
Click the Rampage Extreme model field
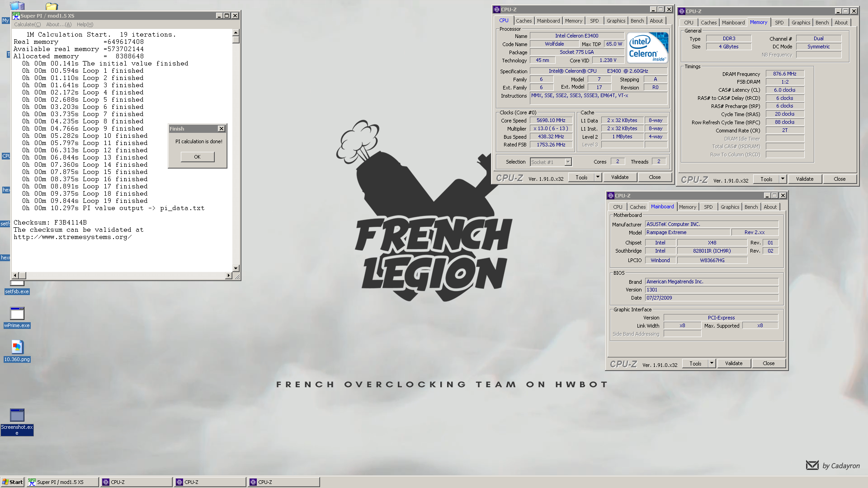point(687,232)
